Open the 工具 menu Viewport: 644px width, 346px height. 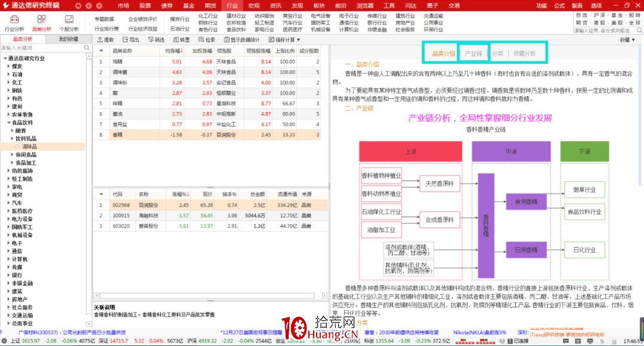pos(389,6)
